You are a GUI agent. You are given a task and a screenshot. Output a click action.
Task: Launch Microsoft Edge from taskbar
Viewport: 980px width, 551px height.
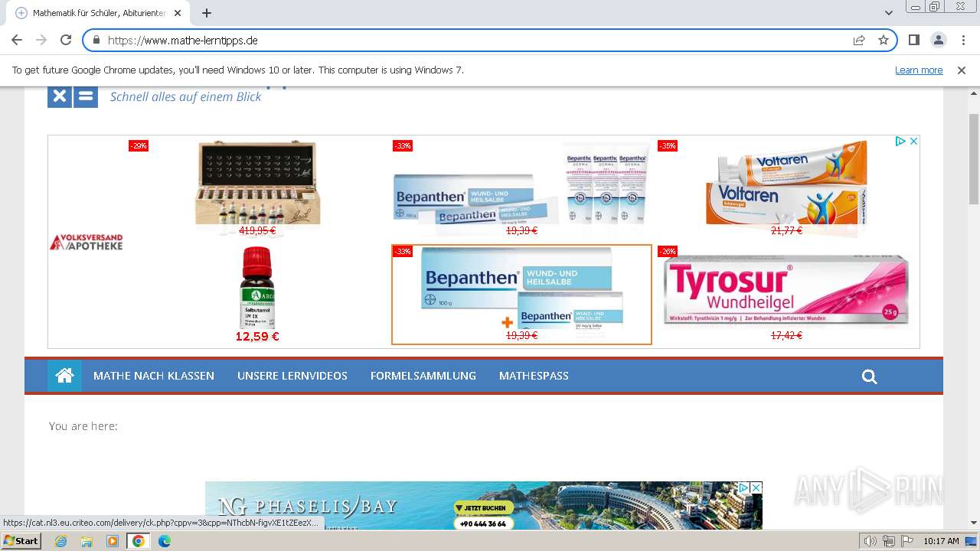pos(165,541)
